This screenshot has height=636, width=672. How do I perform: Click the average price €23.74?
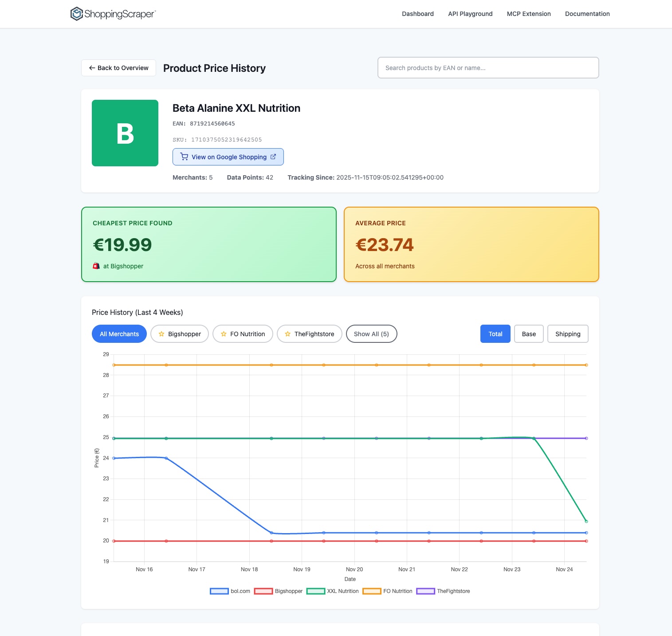[385, 245]
